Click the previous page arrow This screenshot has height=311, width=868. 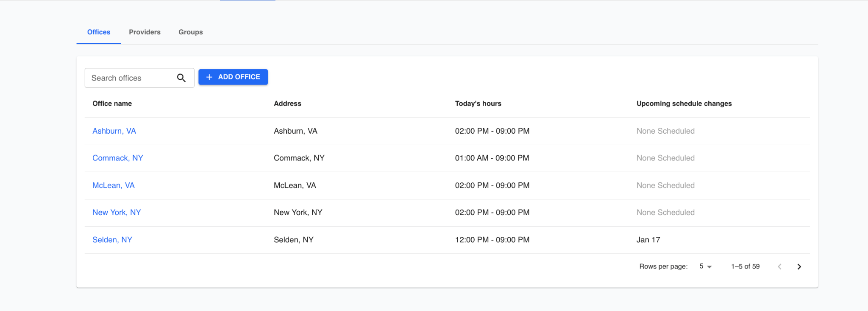point(779,266)
